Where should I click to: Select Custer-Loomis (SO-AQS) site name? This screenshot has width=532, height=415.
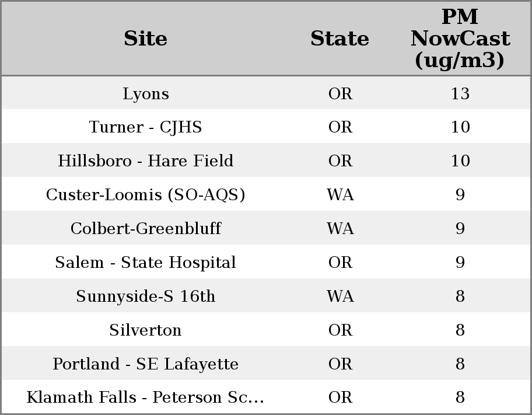tap(146, 195)
